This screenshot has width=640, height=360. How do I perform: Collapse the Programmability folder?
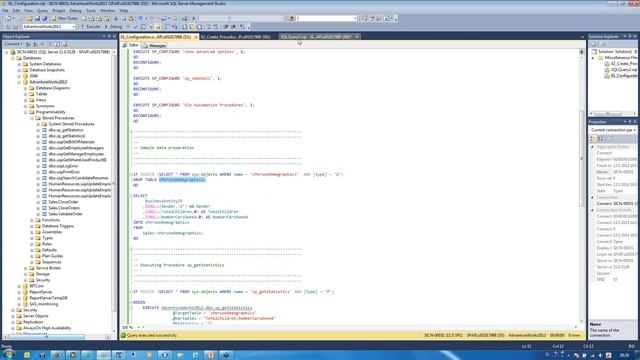coord(26,112)
